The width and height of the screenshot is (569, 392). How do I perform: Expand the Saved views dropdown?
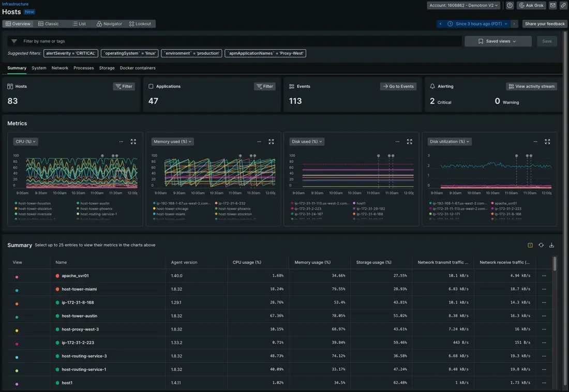coord(498,41)
